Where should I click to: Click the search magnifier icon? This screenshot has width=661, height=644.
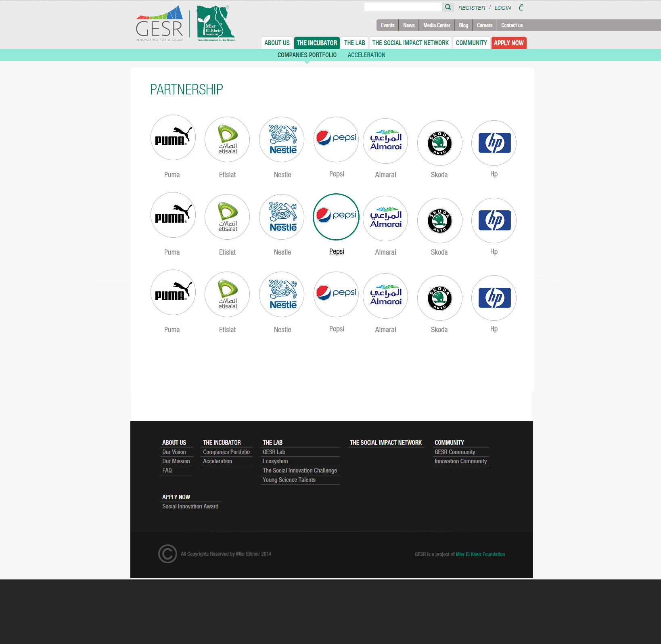[x=448, y=7]
